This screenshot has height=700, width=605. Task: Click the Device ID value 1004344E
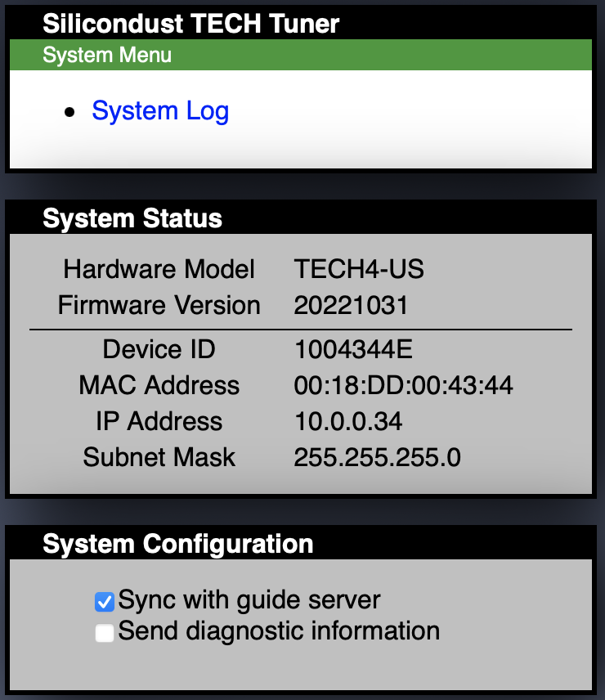point(353,350)
